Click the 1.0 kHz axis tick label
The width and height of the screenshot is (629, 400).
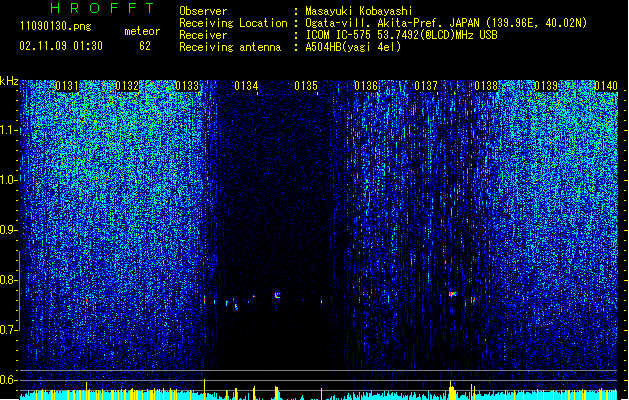8,180
